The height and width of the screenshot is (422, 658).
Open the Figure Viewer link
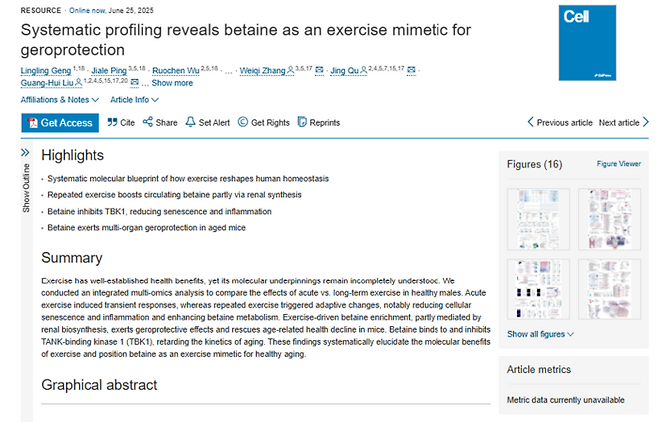click(x=618, y=163)
